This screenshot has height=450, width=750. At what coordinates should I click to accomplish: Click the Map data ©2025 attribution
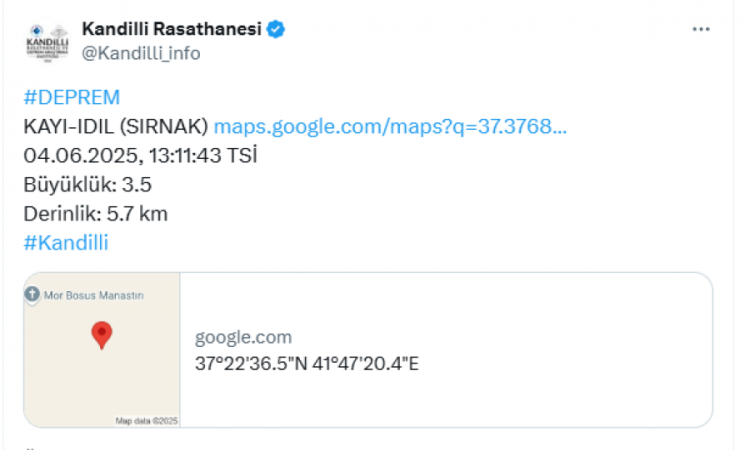(x=145, y=421)
